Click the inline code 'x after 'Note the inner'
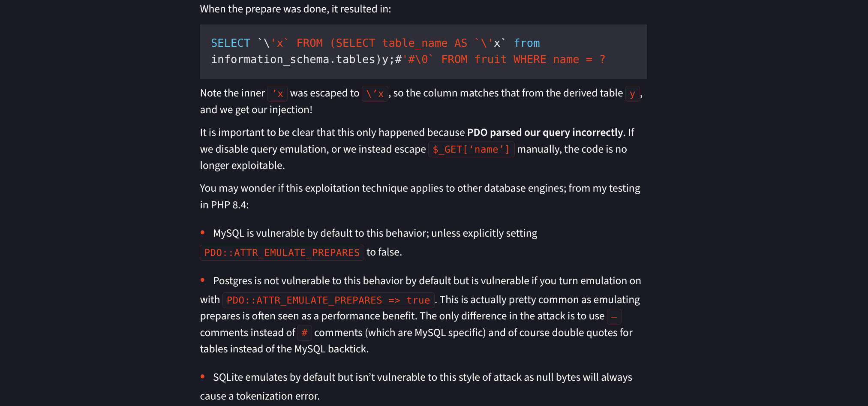Viewport: 868px width, 406px height. point(277,93)
